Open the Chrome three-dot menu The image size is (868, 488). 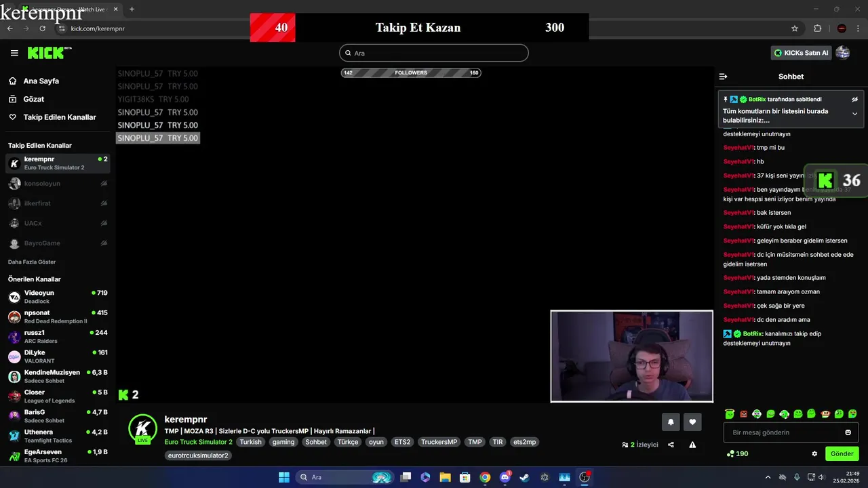coord(857,28)
